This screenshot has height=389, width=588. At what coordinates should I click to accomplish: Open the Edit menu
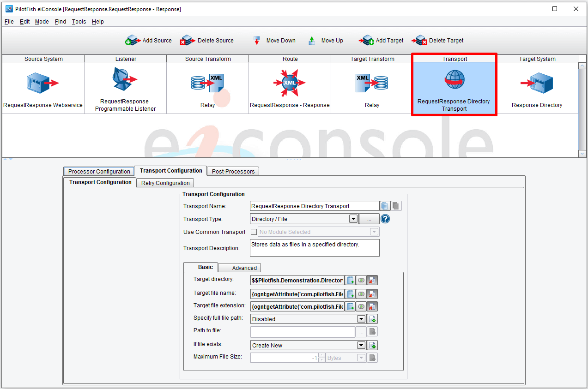(24, 22)
